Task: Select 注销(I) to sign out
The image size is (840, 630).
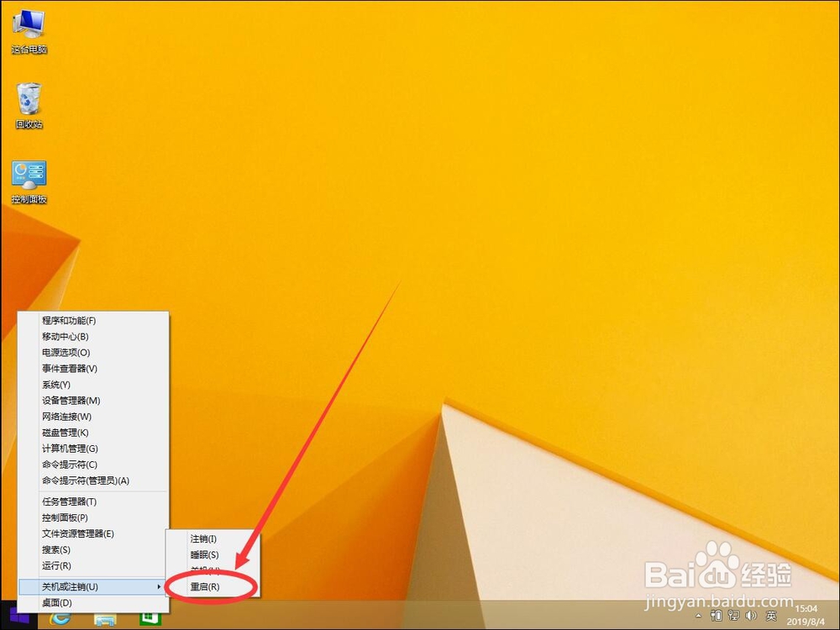Action: [x=204, y=538]
